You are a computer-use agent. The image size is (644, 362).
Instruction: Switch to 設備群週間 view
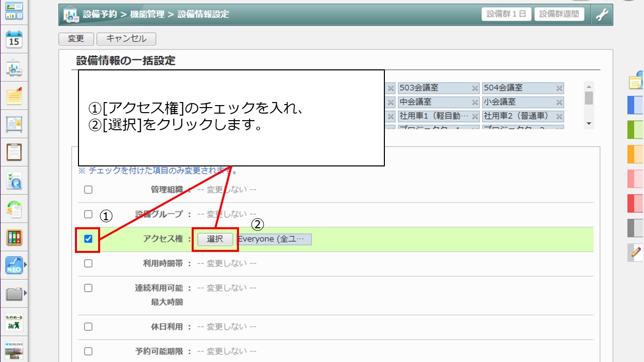point(559,14)
